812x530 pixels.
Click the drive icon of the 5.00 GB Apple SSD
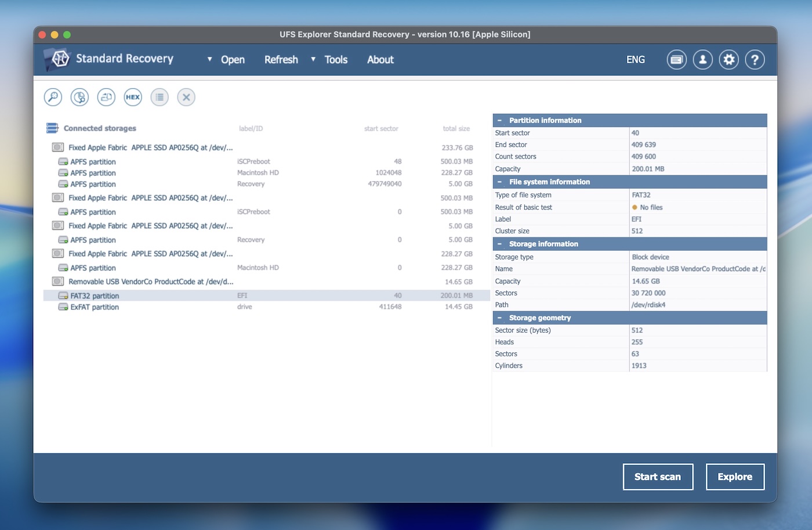[x=58, y=226]
